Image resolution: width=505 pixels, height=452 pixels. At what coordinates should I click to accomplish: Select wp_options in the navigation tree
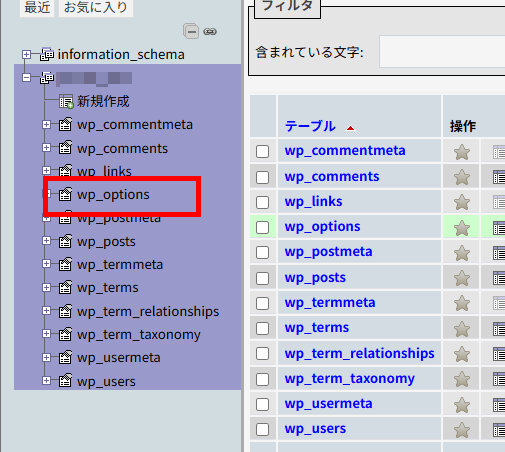tap(113, 195)
